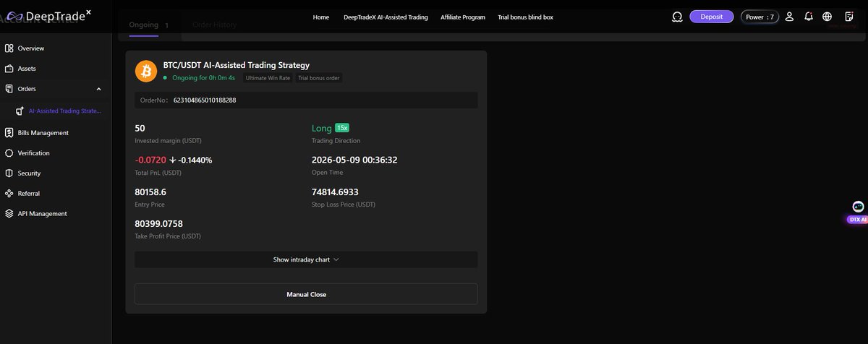
Task: Expand Show intraday chart
Action: [x=306, y=259]
